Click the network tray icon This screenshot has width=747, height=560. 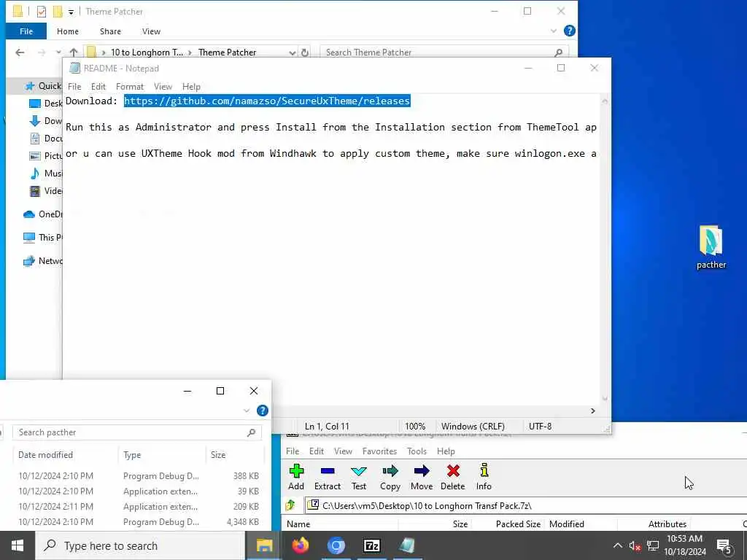coord(653,545)
